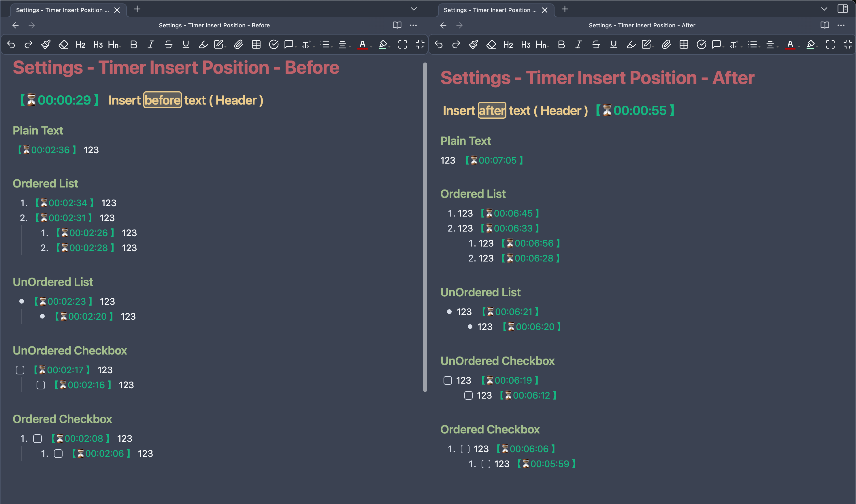This screenshot has height=504, width=856.
Task: Click the undo icon in the right pane toolbar
Action: coord(439,44)
